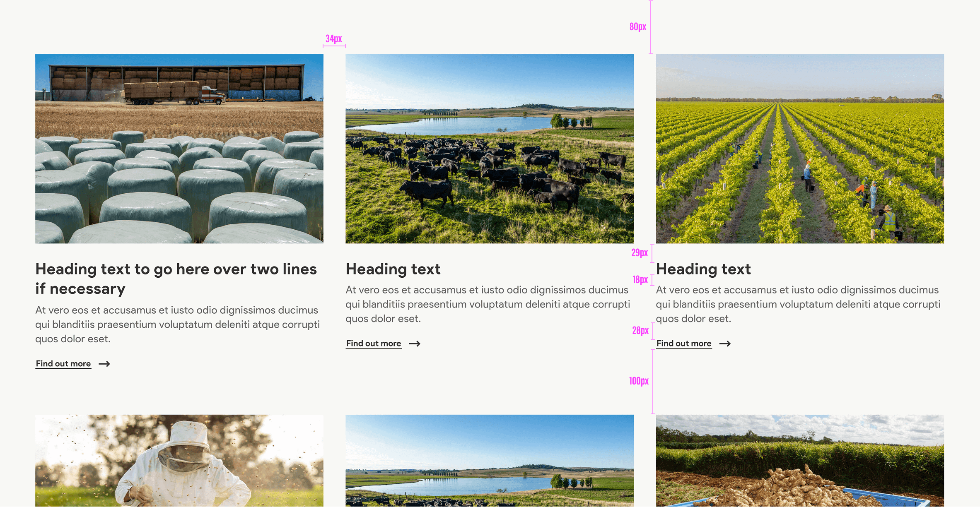Click arrow icon in vineyard card link
Screen dimensions: 980x507
coord(725,344)
